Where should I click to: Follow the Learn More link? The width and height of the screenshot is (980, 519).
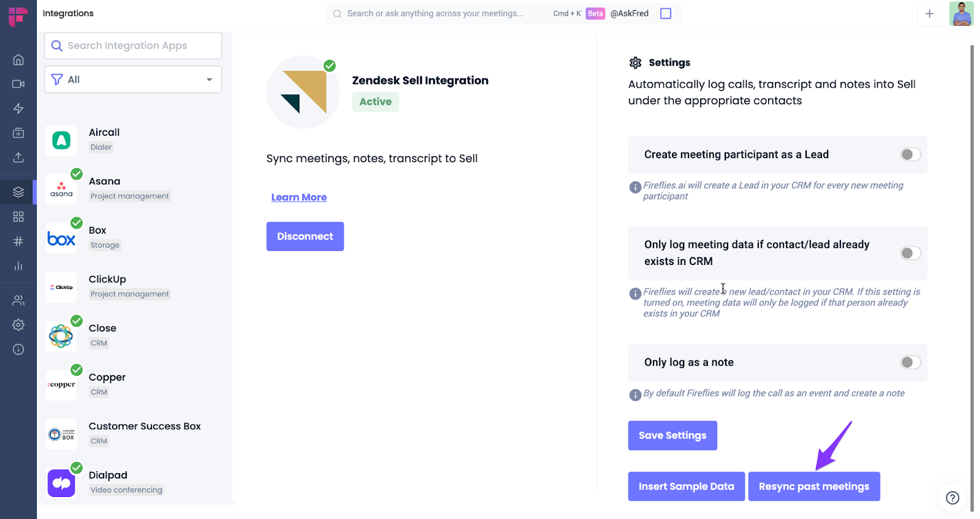[299, 197]
